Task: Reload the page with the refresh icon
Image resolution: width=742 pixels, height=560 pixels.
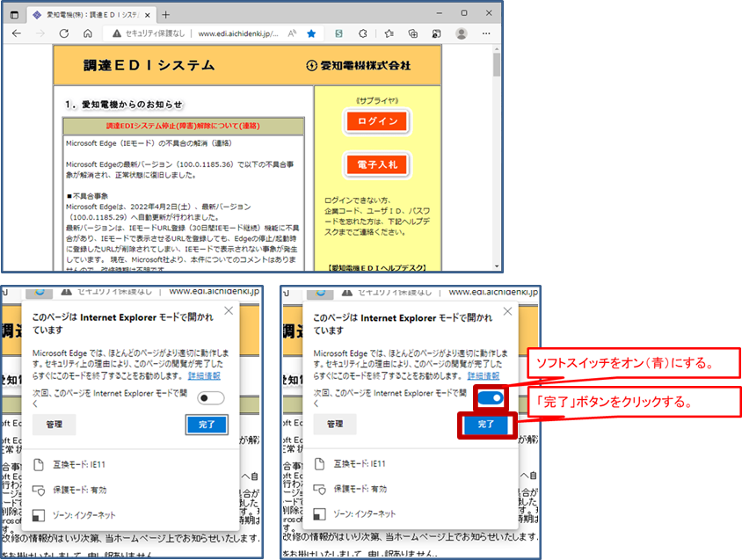Action: pos(64,33)
